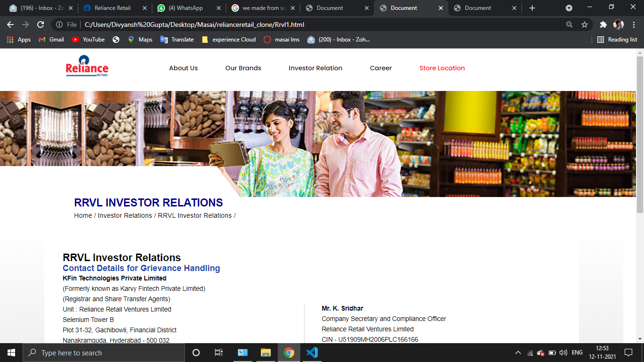Viewport: 644px width, 362px height.
Task: Open the Extensions puzzle icon
Action: coord(603,25)
